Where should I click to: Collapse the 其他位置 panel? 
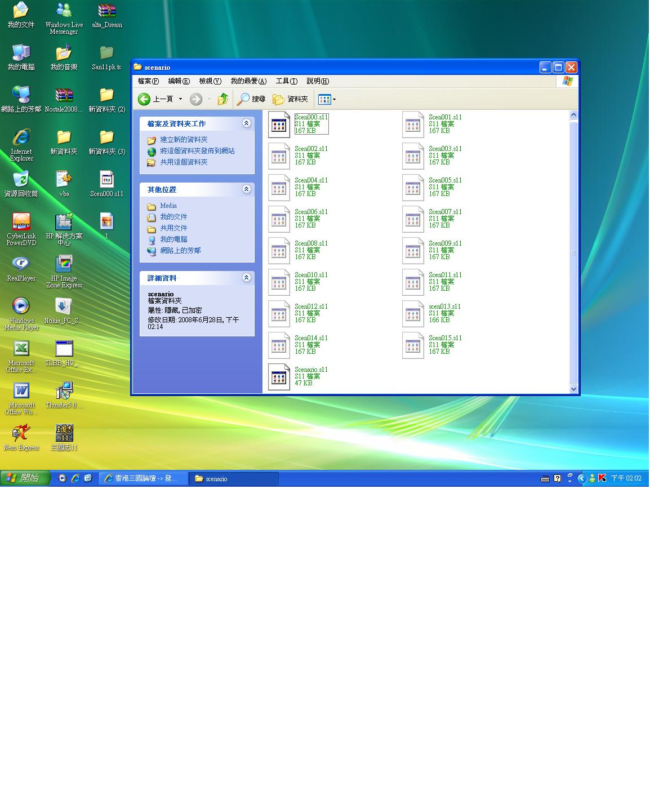[x=246, y=189]
